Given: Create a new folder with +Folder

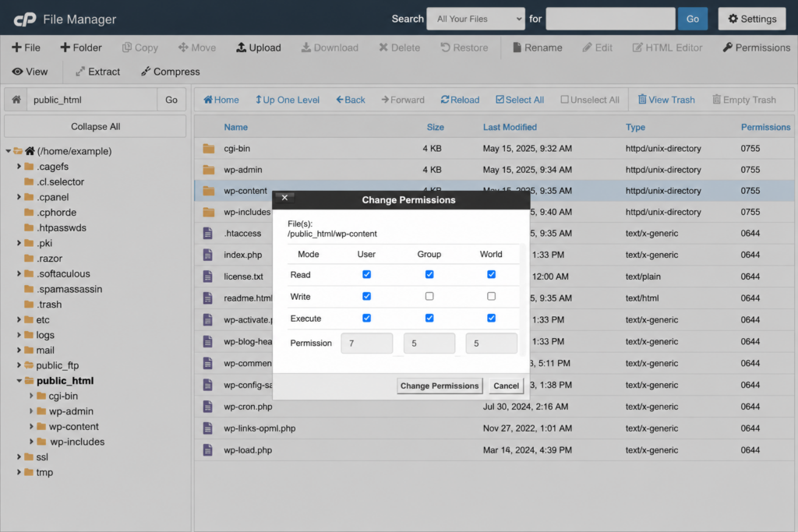Looking at the screenshot, I should pyautogui.click(x=81, y=48).
